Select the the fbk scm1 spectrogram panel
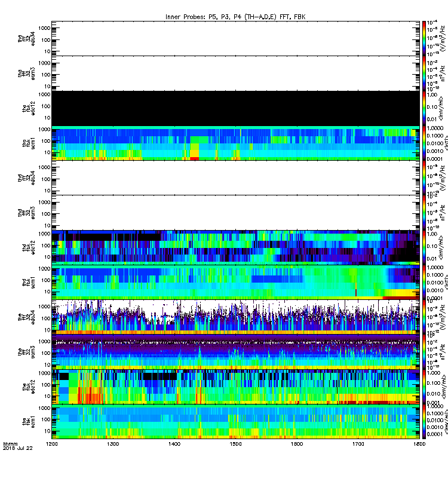Image resolution: width=448 pixels, height=478 pixels. click(235, 422)
